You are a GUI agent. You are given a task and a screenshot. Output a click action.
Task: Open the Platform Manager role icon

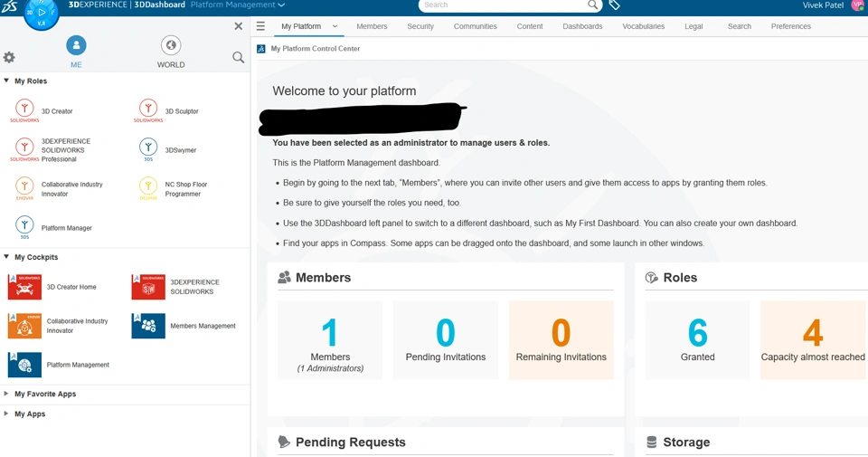tap(25, 226)
